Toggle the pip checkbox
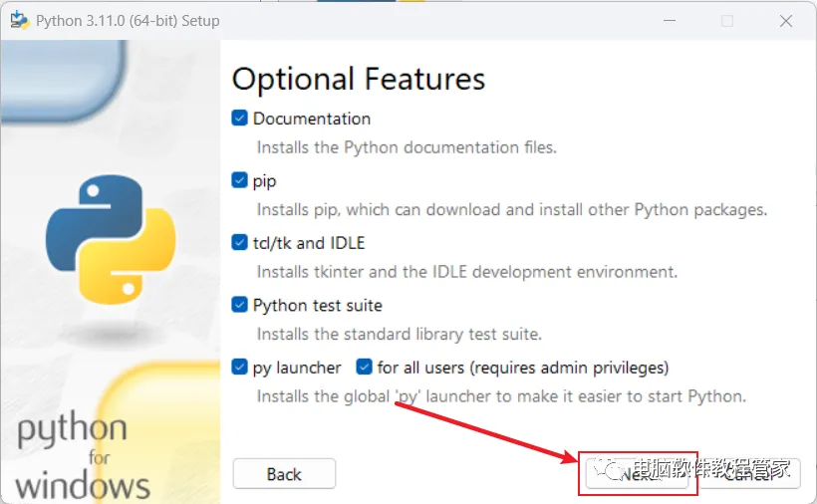 click(x=240, y=181)
